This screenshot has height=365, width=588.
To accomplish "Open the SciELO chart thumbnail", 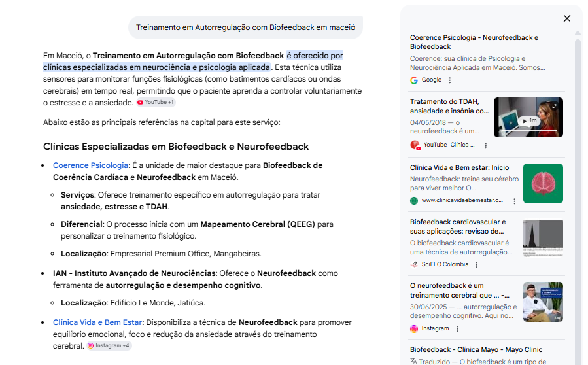I will [x=543, y=238].
